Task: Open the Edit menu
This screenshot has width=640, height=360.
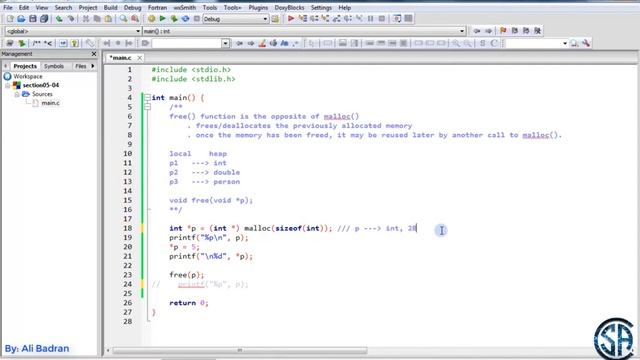Action: (x=24, y=7)
